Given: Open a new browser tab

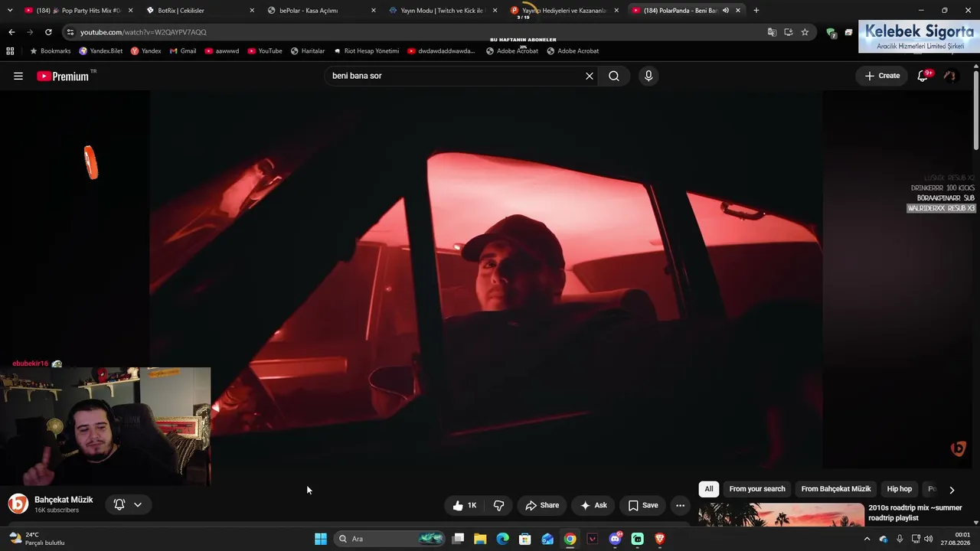Looking at the screenshot, I should click(x=756, y=11).
